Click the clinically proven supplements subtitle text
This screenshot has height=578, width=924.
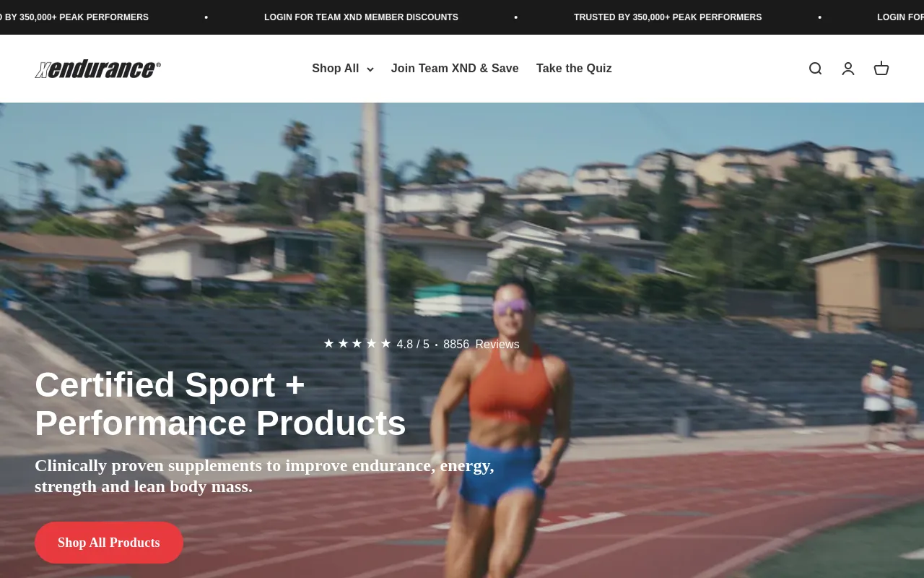pos(264,475)
